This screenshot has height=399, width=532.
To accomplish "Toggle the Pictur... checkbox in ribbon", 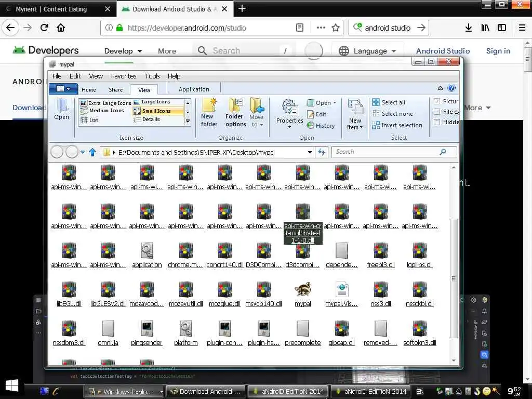I will click(437, 101).
